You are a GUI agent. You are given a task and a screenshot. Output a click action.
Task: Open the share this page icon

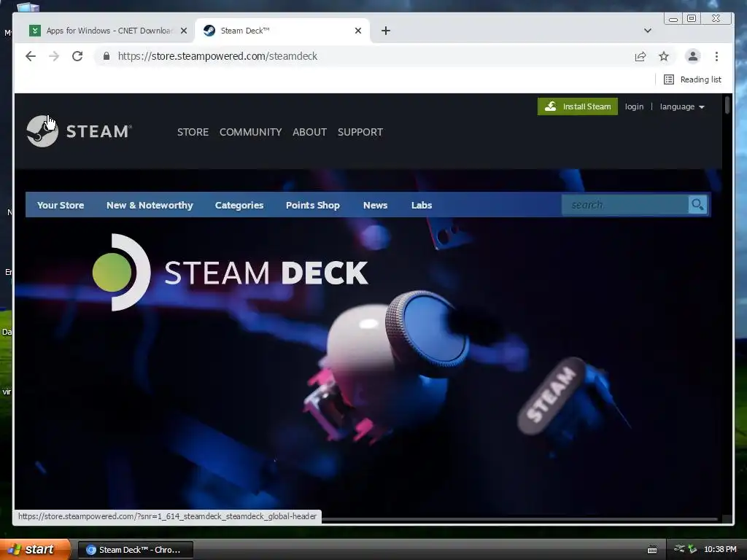coord(640,56)
